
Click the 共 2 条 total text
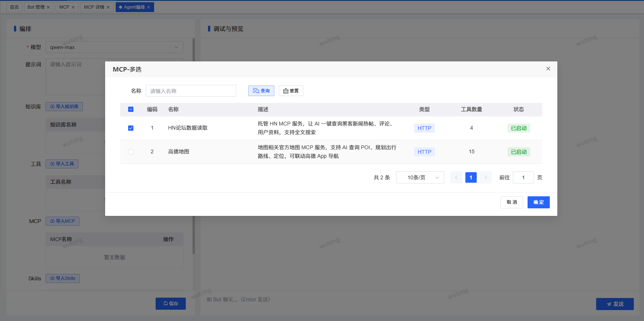(382, 177)
